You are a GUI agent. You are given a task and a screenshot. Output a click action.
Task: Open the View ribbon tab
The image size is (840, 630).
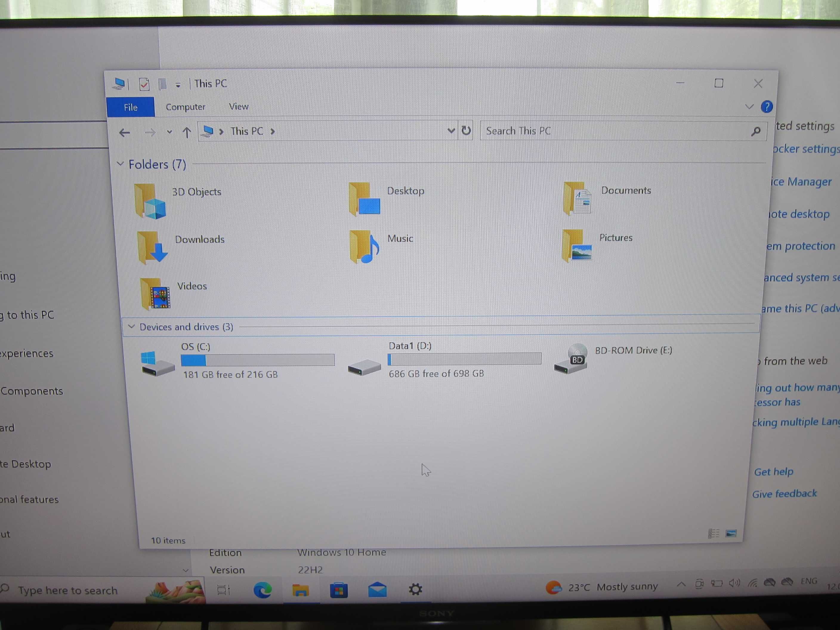tap(238, 107)
